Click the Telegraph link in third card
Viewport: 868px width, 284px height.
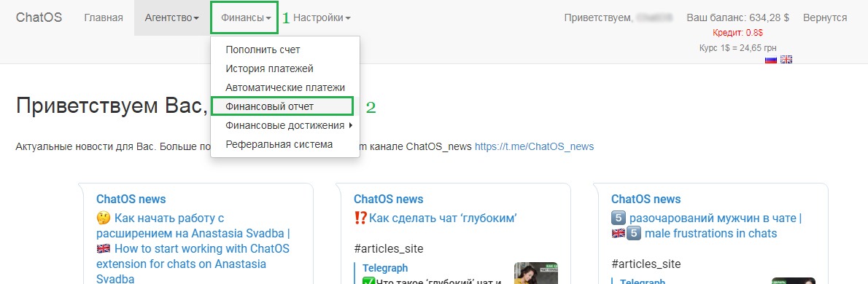point(642,281)
